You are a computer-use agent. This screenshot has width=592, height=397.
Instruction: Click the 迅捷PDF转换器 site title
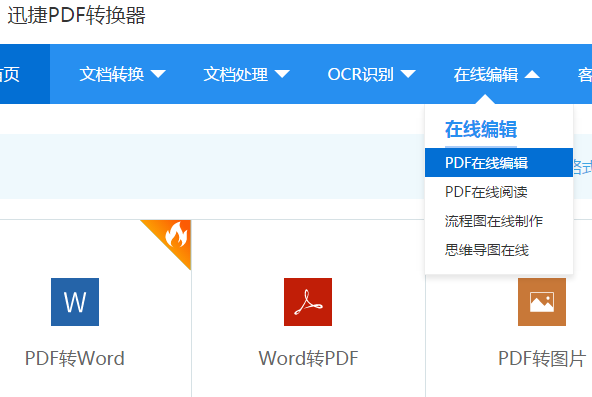click(76, 16)
